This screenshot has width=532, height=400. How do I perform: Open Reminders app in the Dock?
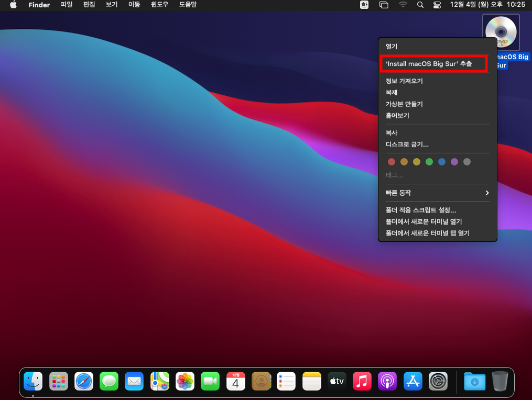286,381
